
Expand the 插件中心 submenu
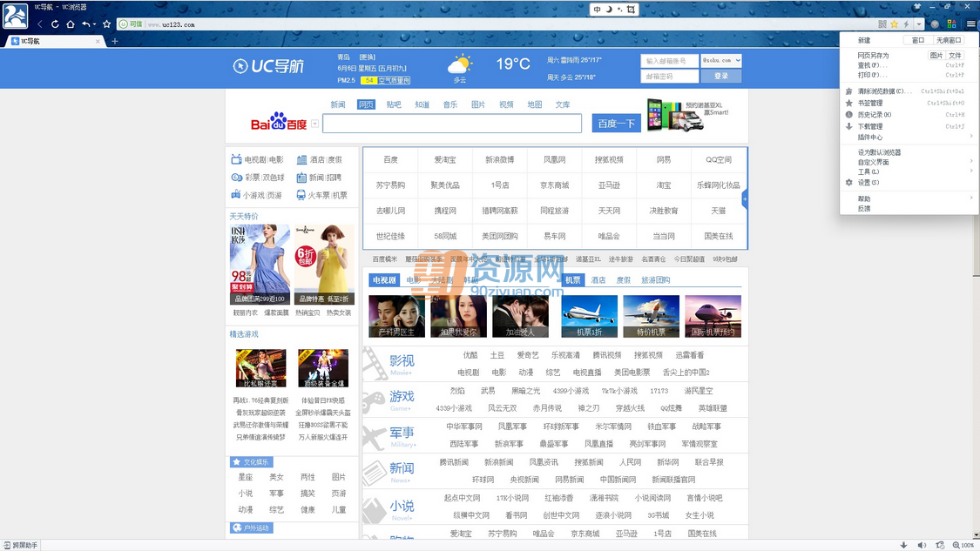click(x=909, y=137)
